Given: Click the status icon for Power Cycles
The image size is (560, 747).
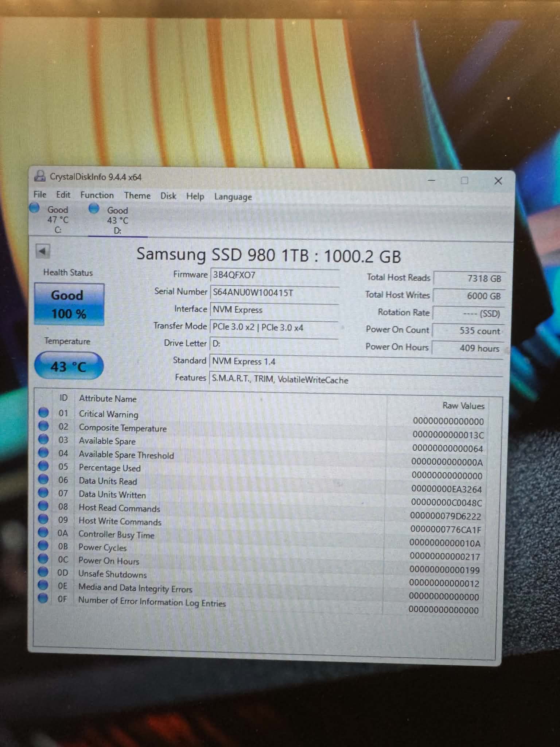Looking at the screenshot, I should point(43,545).
